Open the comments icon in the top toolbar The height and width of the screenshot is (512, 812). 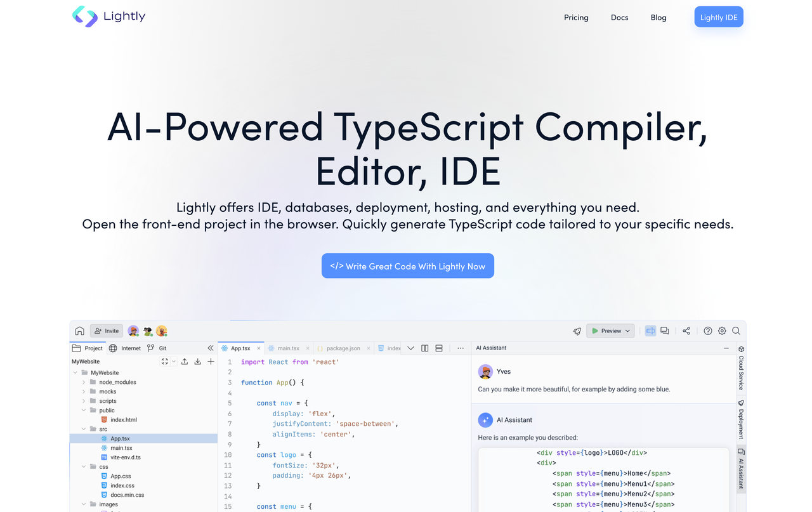click(664, 331)
